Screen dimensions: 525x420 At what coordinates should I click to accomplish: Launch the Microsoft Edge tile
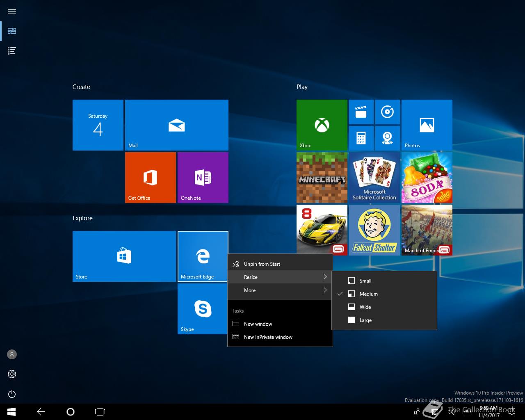click(x=203, y=256)
